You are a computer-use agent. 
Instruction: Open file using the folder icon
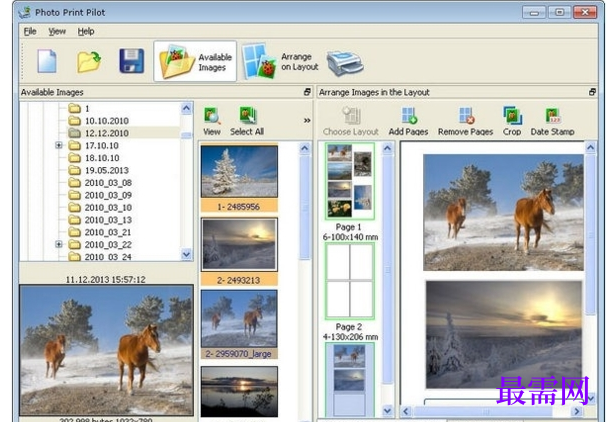[89, 62]
